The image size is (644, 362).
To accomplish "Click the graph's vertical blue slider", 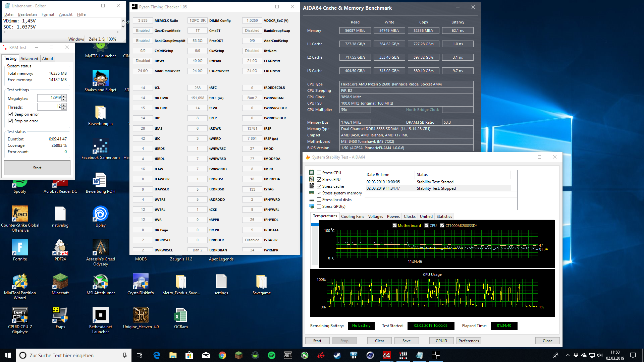I will click(x=315, y=225).
